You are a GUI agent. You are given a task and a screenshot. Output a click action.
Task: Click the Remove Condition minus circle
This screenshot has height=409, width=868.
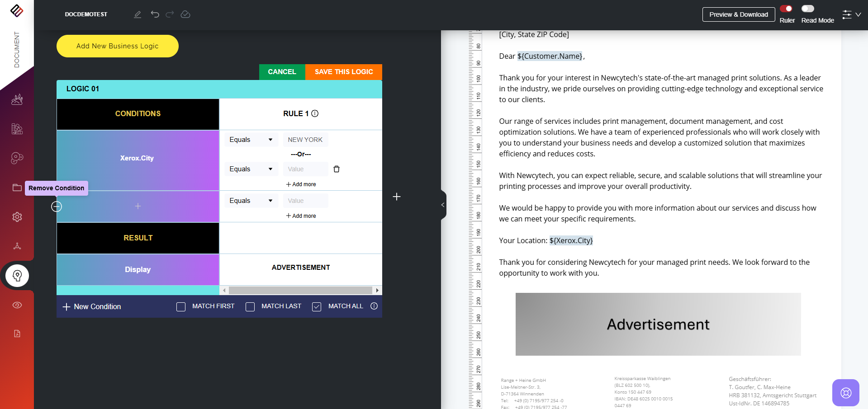click(x=57, y=207)
